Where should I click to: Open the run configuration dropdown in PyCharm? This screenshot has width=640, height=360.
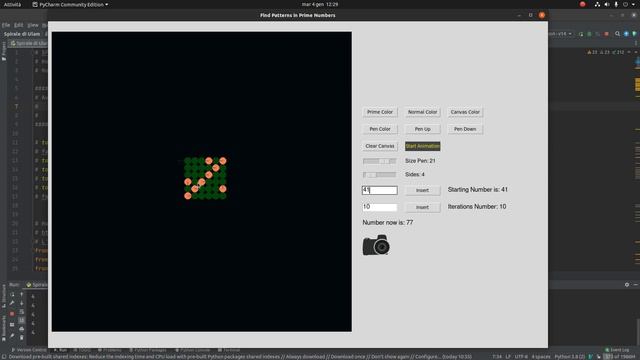pyautogui.click(x=560, y=34)
